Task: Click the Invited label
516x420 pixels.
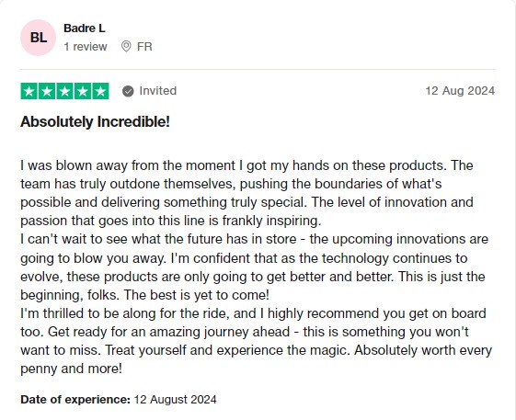Action: coord(158,91)
